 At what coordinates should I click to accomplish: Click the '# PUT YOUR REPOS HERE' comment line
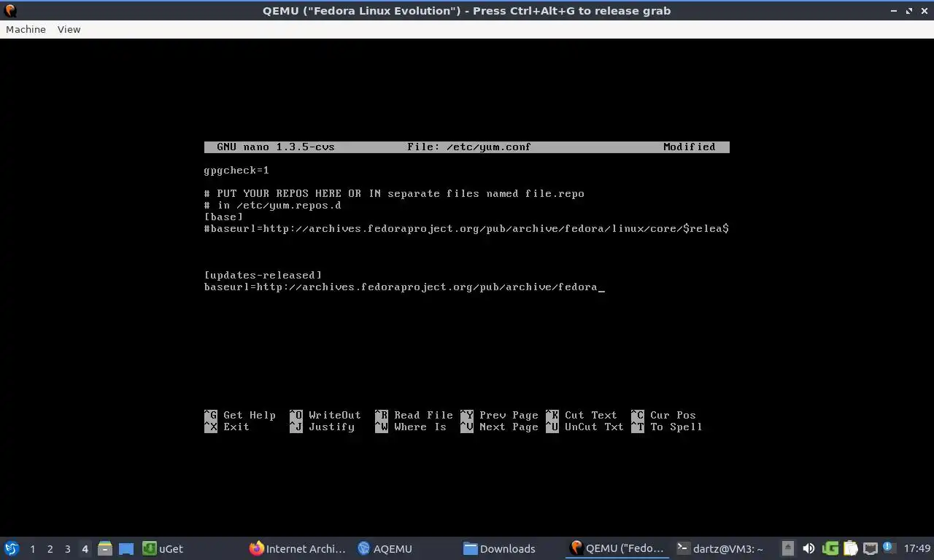[x=394, y=193]
